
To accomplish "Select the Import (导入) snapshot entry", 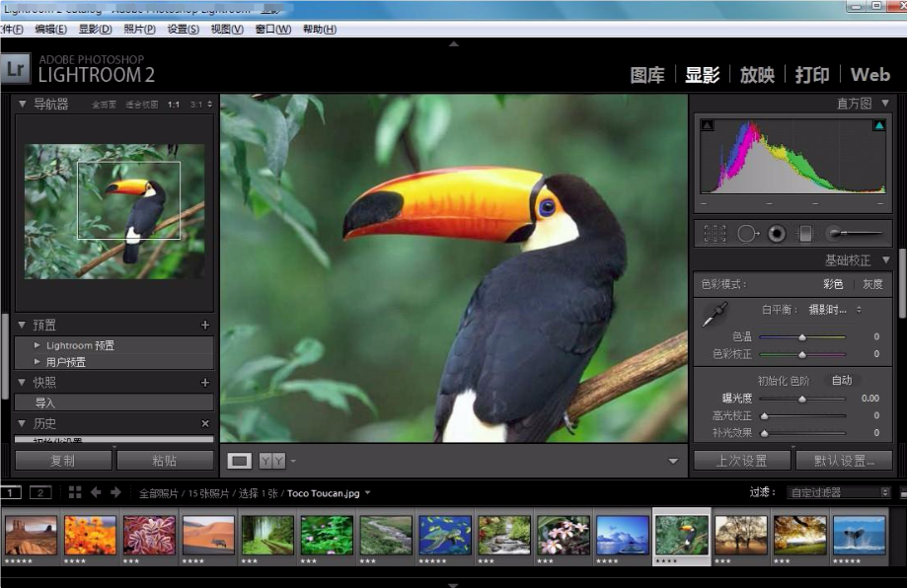I will 113,403.
